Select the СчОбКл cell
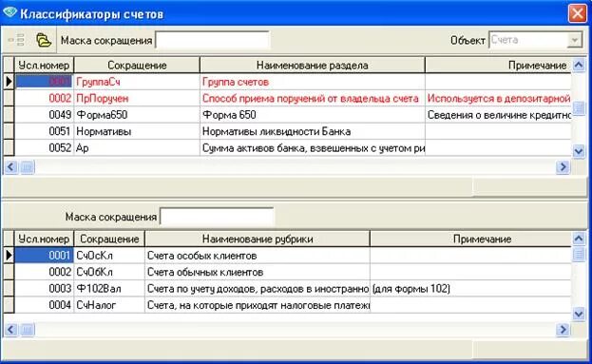The height and width of the screenshot is (364, 592). pos(109,272)
